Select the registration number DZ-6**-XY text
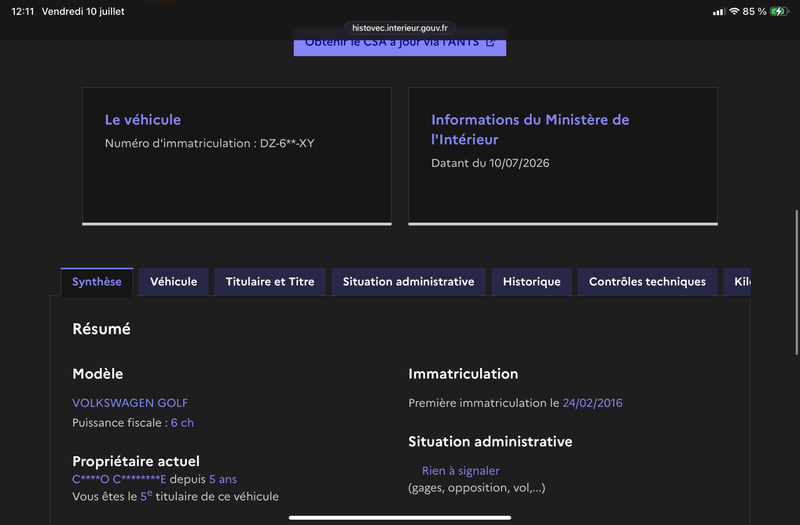 (x=287, y=143)
